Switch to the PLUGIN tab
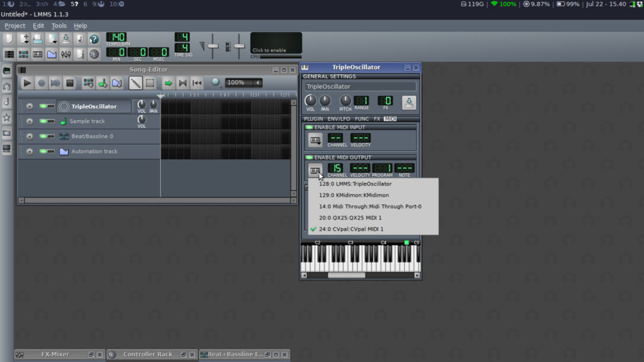The height and width of the screenshot is (362, 644). 313,119
